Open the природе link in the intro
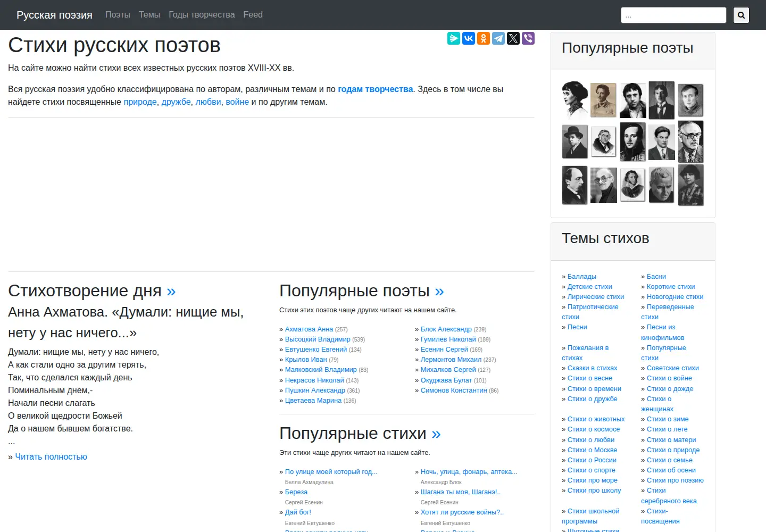The image size is (766, 532). [x=140, y=102]
